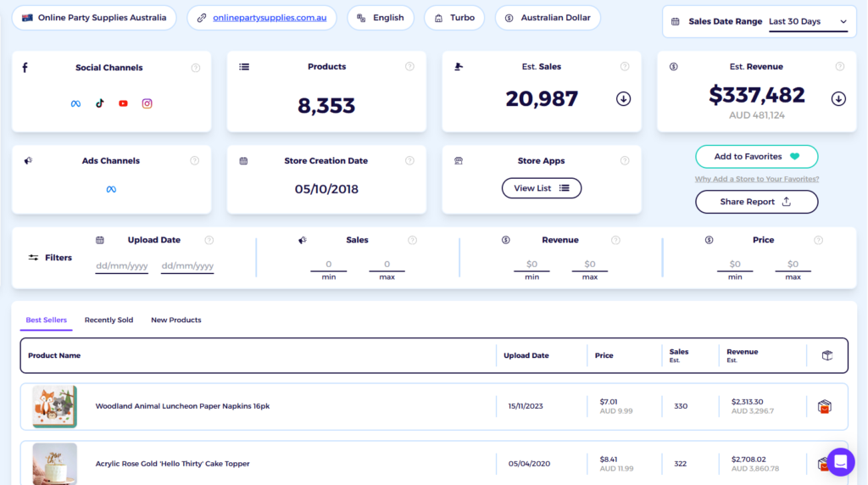This screenshot has height=485, width=868.
Task: Click the Revenue filter help icon
Action: click(x=615, y=240)
